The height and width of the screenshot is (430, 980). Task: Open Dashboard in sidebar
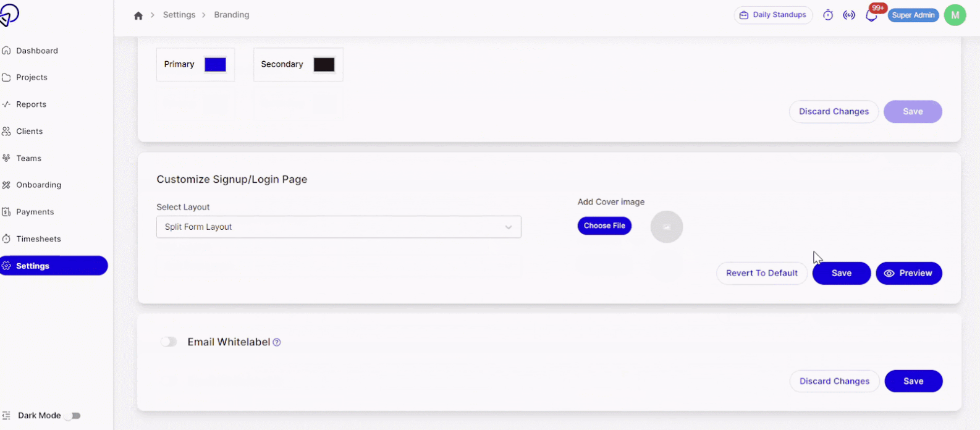pos(37,51)
